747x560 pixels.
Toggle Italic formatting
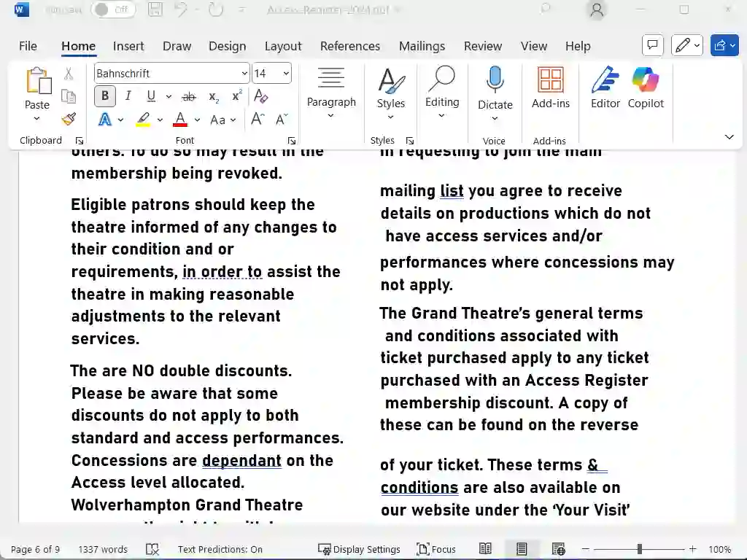point(128,96)
